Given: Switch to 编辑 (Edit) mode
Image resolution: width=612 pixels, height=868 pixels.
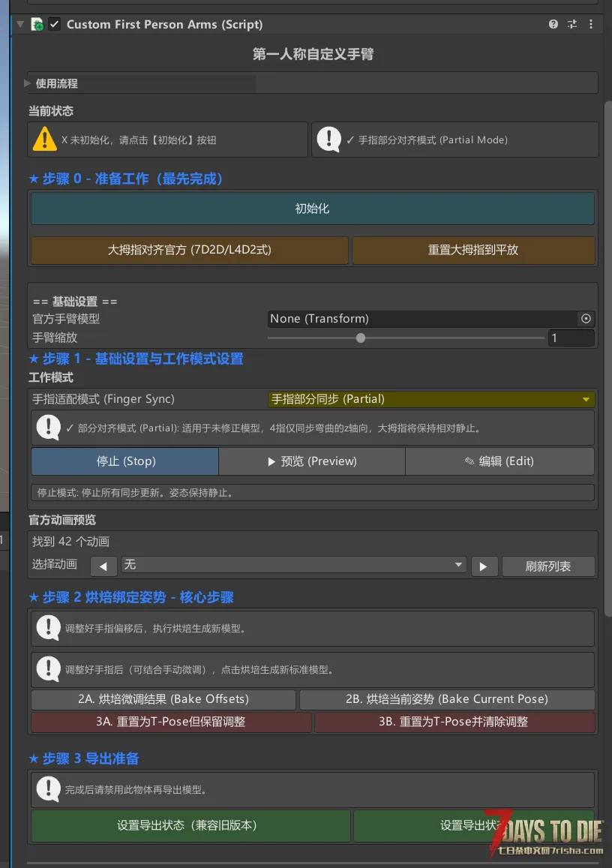Looking at the screenshot, I should tap(499, 461).
